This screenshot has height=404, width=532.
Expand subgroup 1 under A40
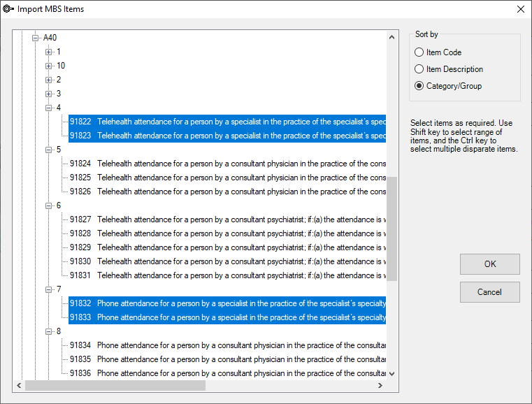[x=48, y=52]
